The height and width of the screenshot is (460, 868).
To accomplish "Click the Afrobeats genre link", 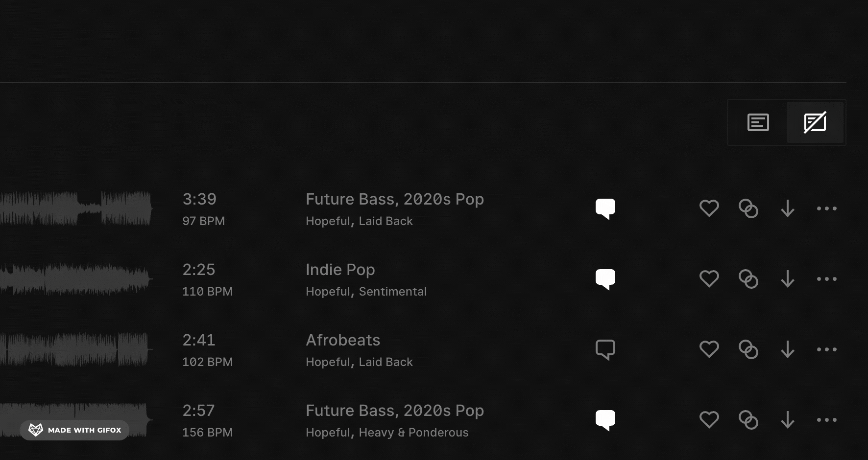I will (x=342, y=340).
